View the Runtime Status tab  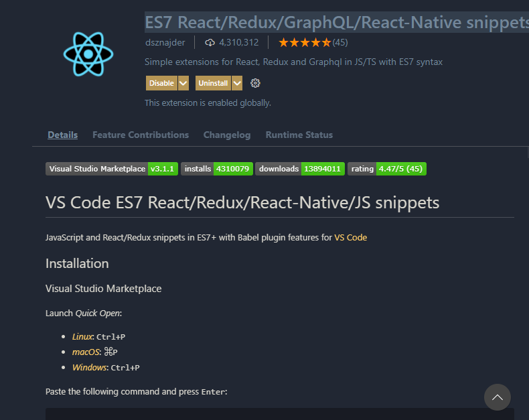tap(299, 135)
